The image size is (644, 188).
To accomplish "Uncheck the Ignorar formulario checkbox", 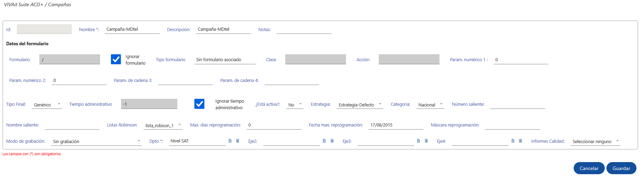I will point(116,59).
